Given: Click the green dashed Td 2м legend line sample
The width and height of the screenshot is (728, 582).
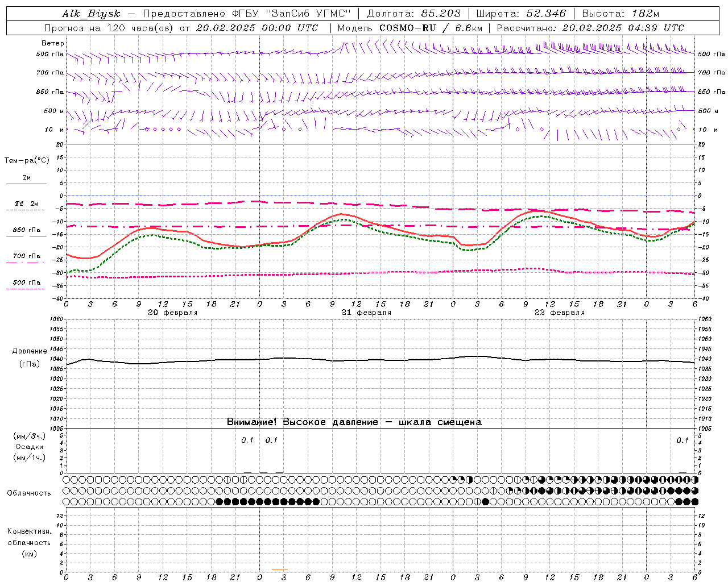Looking at the screenshot, I should point(26,210).
